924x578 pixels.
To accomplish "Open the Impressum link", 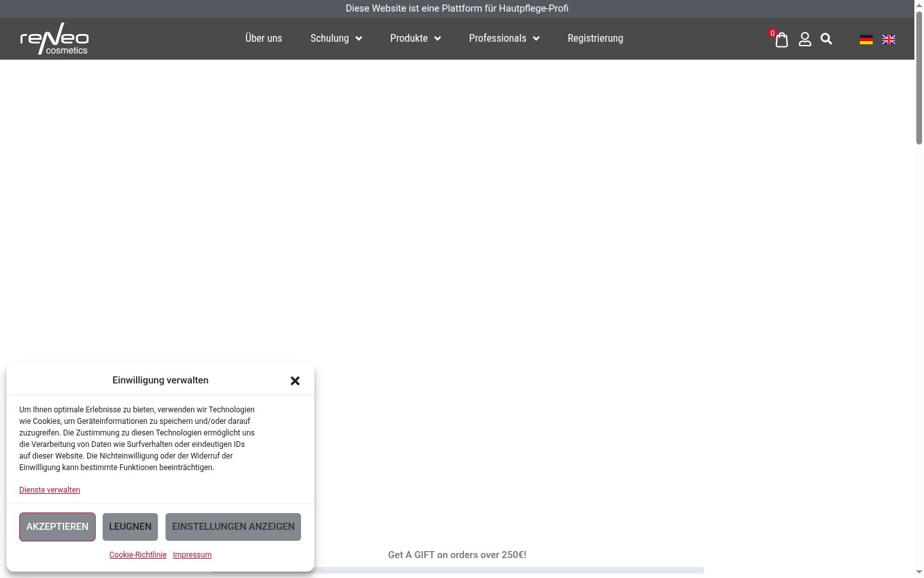I will coord(192,555).
